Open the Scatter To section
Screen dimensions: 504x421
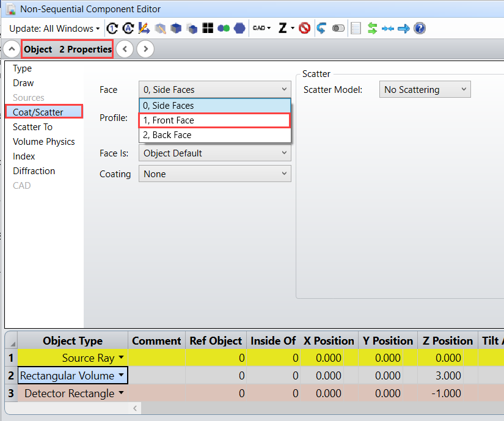(x=32, y=127)
